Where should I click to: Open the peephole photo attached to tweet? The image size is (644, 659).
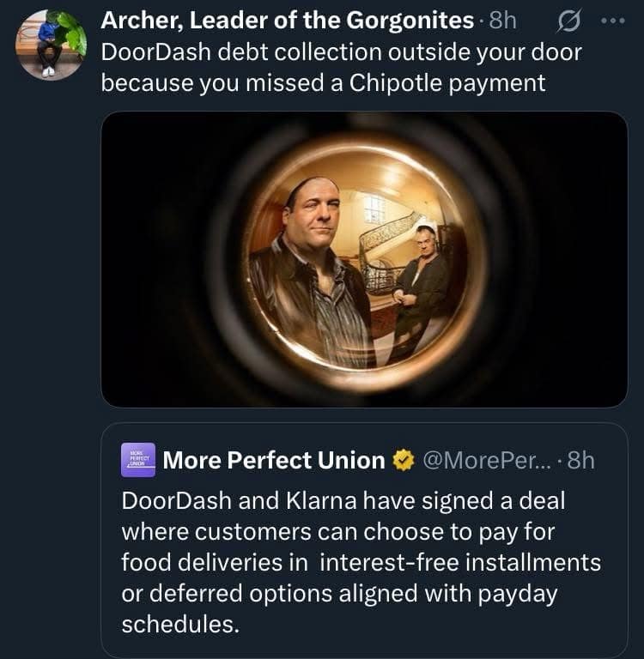(364, 258)
